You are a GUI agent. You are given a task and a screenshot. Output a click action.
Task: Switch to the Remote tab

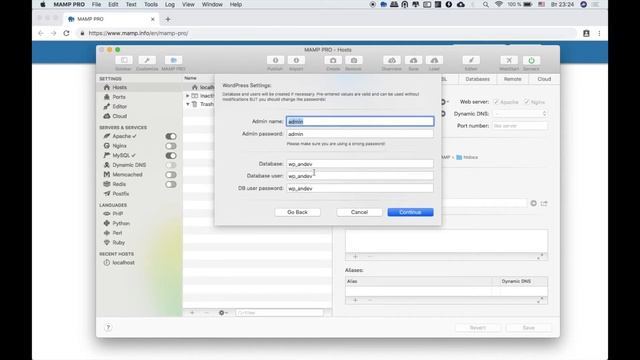click(512, 79)
